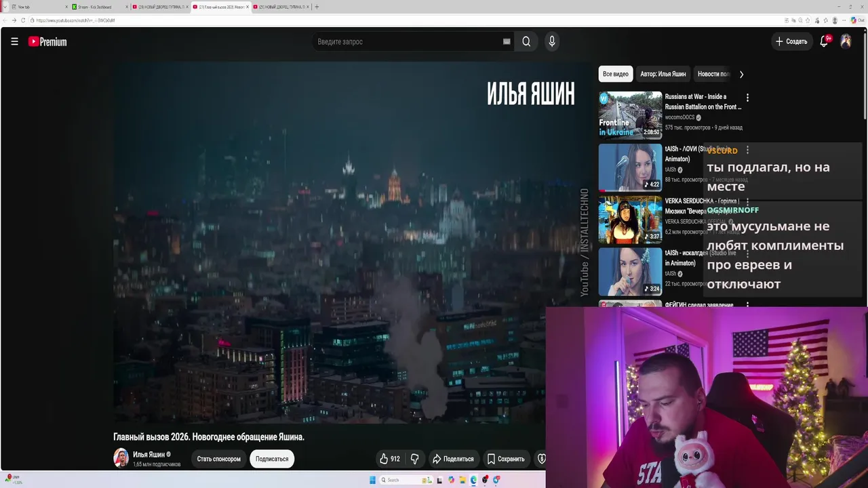
Task: Close the active Главный вызов 2026 tab
Action: 248,7
